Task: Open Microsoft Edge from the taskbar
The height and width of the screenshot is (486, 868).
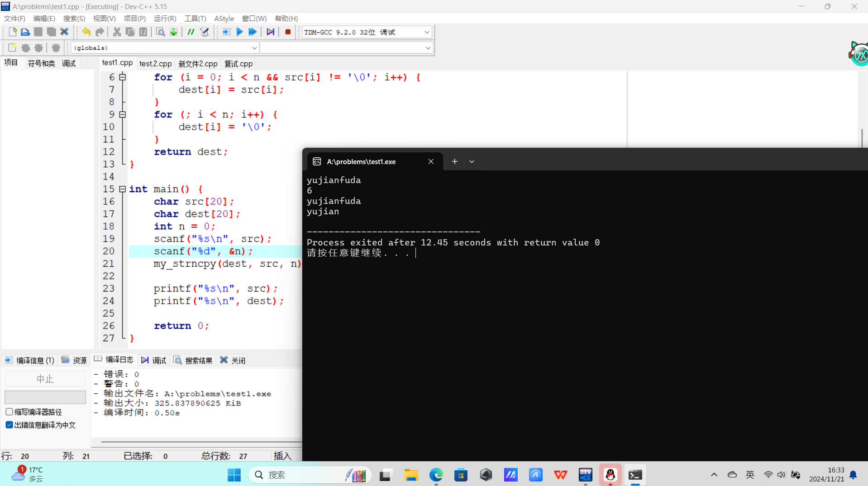Action: pos(436,475)
